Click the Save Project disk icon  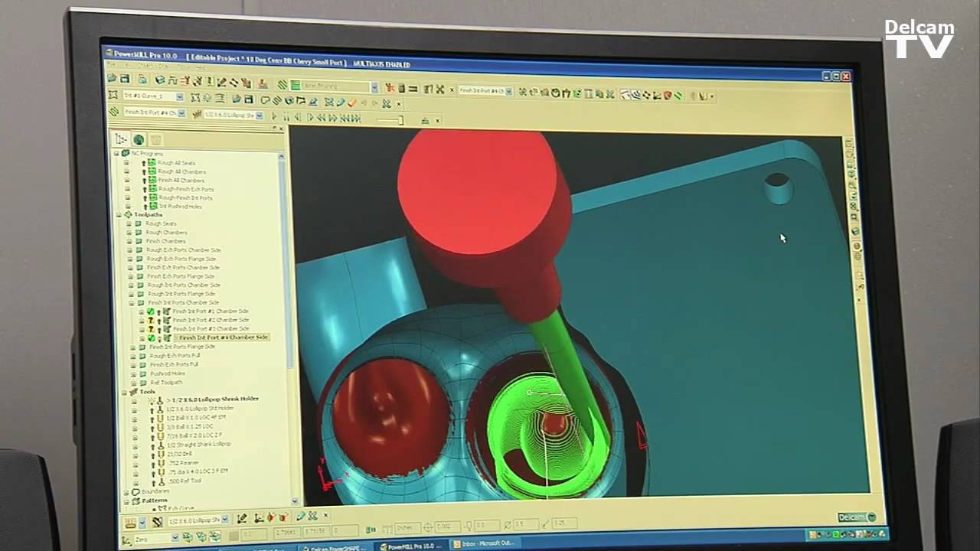[x=125, y=79]
